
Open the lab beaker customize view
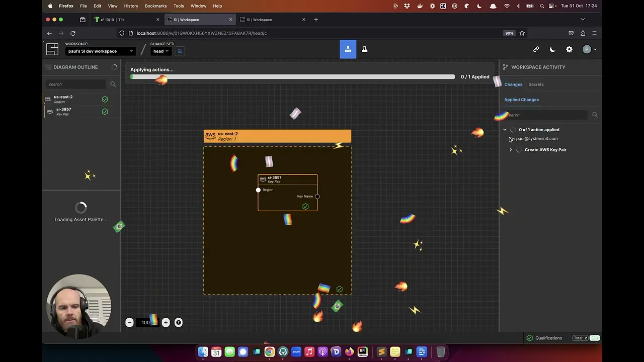point(364,49)
